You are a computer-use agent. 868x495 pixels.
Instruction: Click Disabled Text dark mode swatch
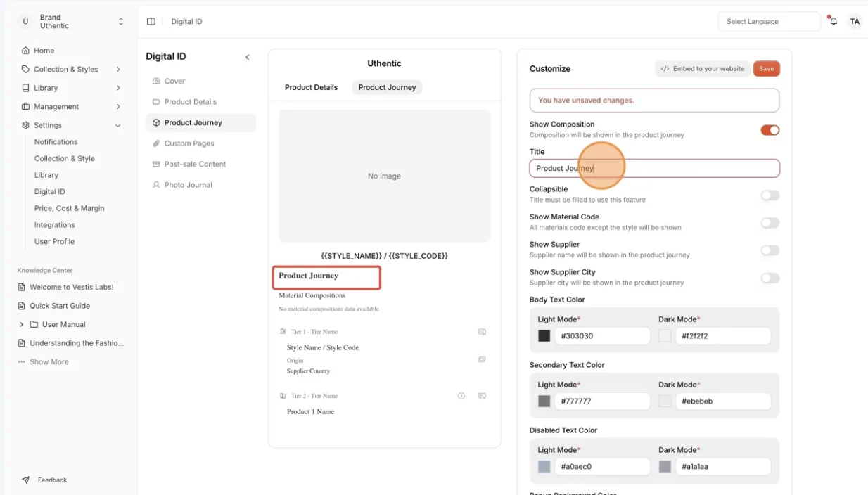(x=665, y=467)
